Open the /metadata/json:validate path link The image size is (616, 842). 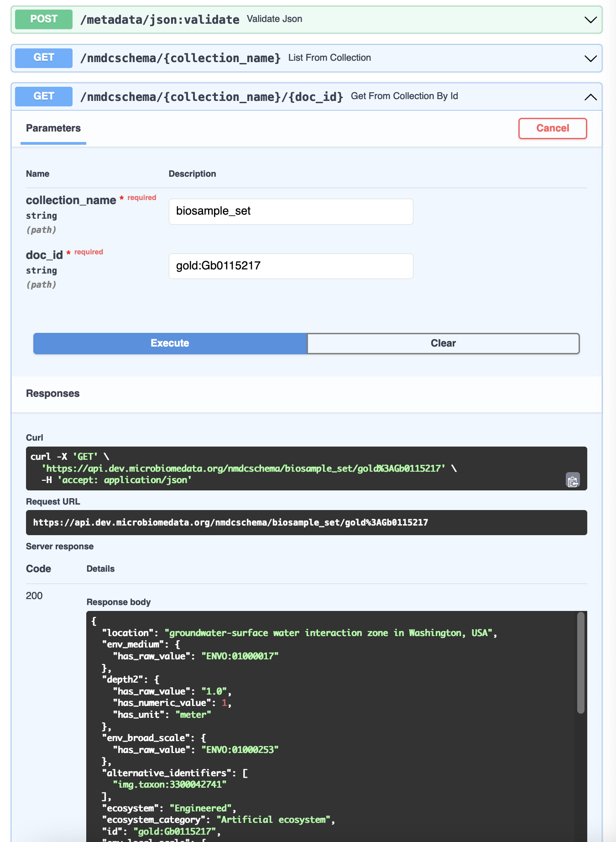[x=160, y=20]
